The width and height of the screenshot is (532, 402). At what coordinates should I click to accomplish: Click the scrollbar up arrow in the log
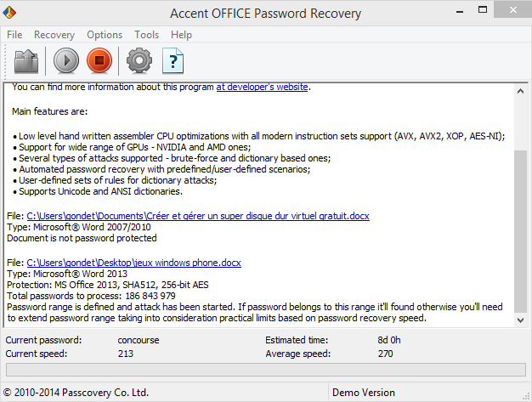(x=521, y=90)
